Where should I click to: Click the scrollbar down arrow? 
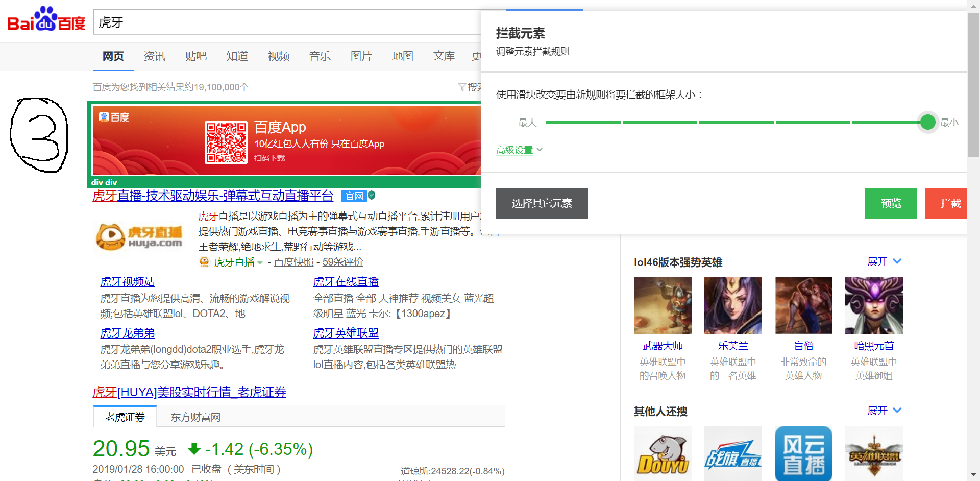click(x=974, y=475)
